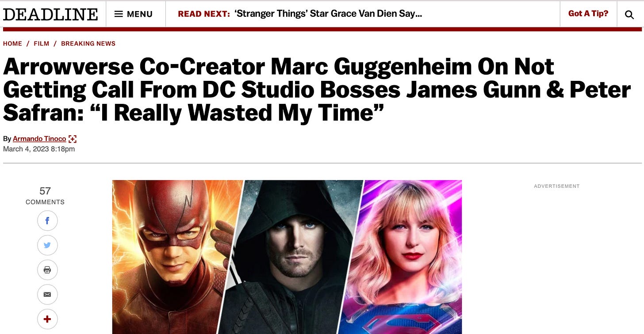Open BREAKING NEWS breadcrumb link
644x334 pixels.
click(88, 43)
